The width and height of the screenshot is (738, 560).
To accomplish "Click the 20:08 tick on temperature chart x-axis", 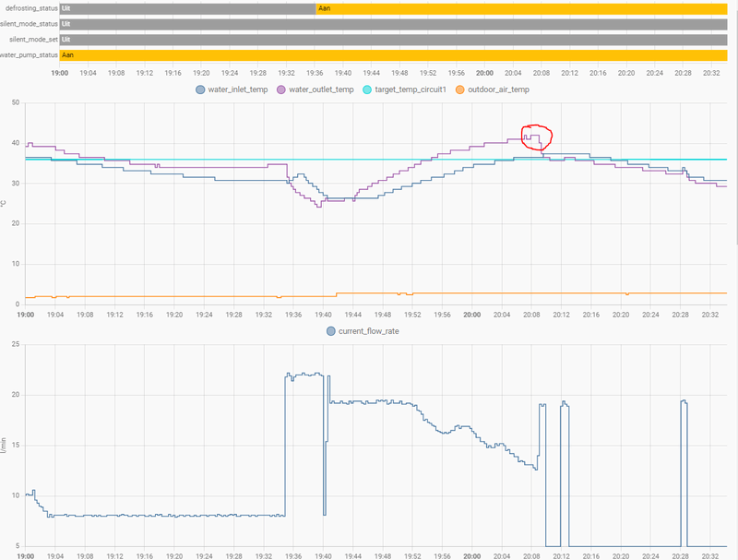I will [531, 315].
